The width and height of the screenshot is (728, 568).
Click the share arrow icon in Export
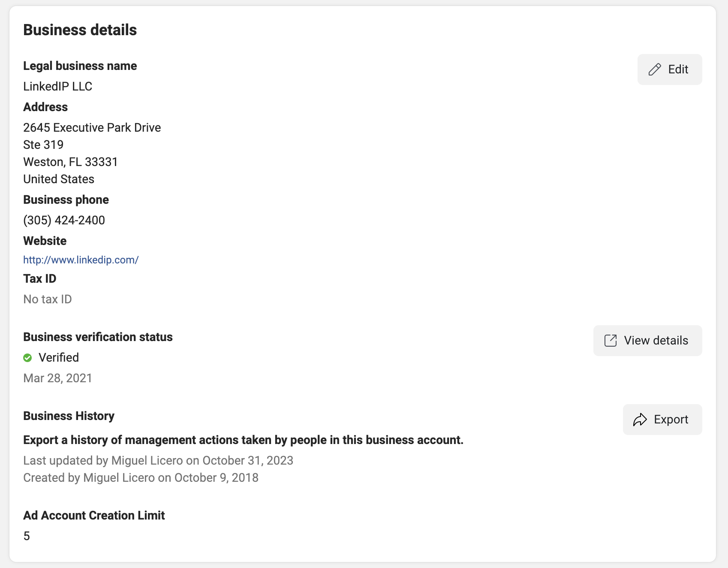point(640,420)
